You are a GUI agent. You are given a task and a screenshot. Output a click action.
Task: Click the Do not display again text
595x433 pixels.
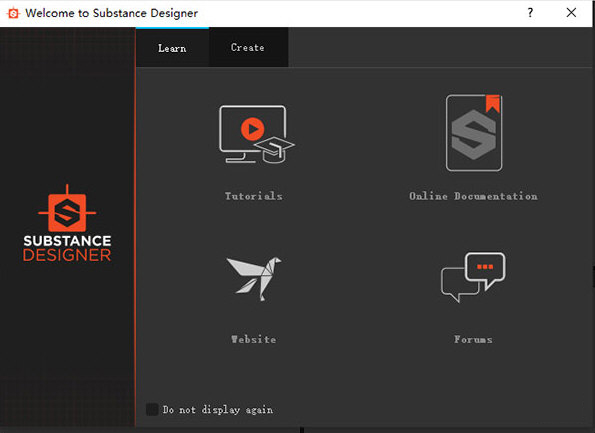[x=218, y=410]
